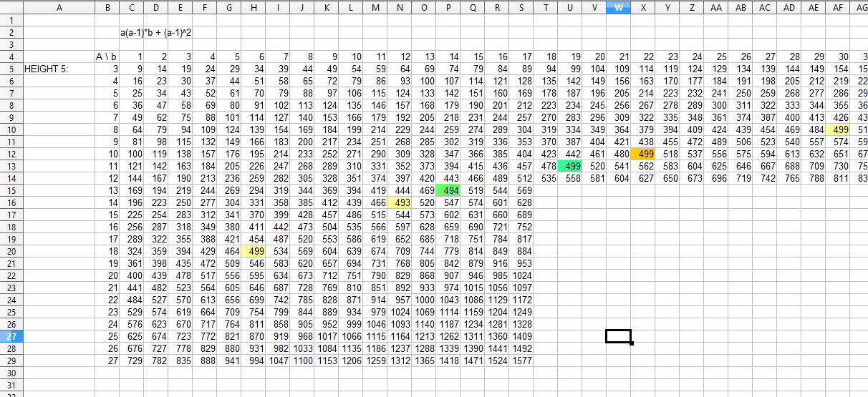Select the row 14 header

(11, 178)
